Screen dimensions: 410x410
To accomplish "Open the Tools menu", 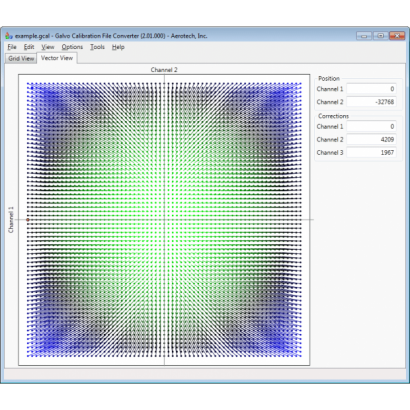I will pyautogui.click(x=97, y=47).
